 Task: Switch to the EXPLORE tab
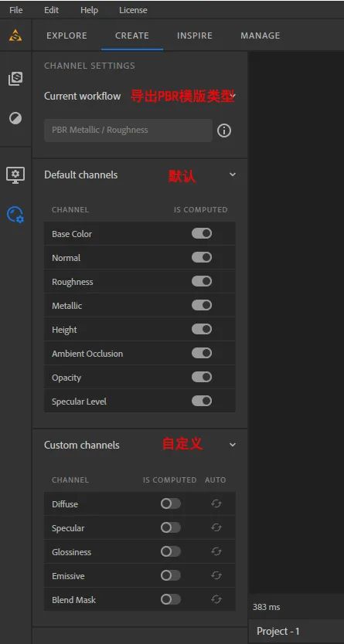tap(67, 36)
